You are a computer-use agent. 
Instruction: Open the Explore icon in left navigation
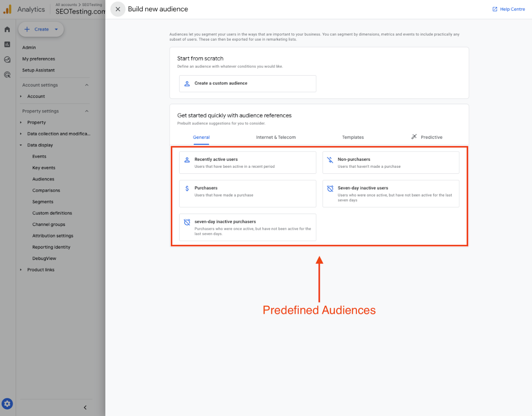click(x=7, y=59)
